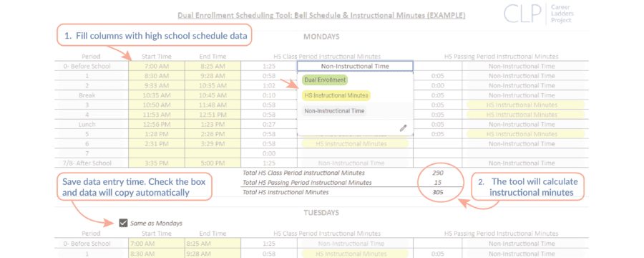Open Tuesdays Before School class period dropdown
Screen dimensions: 644x258
click(x=355, y=244)
